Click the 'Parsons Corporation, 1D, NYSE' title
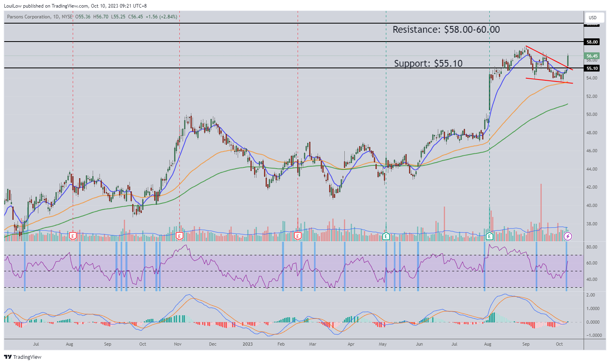The image size is (610, 364). pyautogui.click(x=40, y=17)
